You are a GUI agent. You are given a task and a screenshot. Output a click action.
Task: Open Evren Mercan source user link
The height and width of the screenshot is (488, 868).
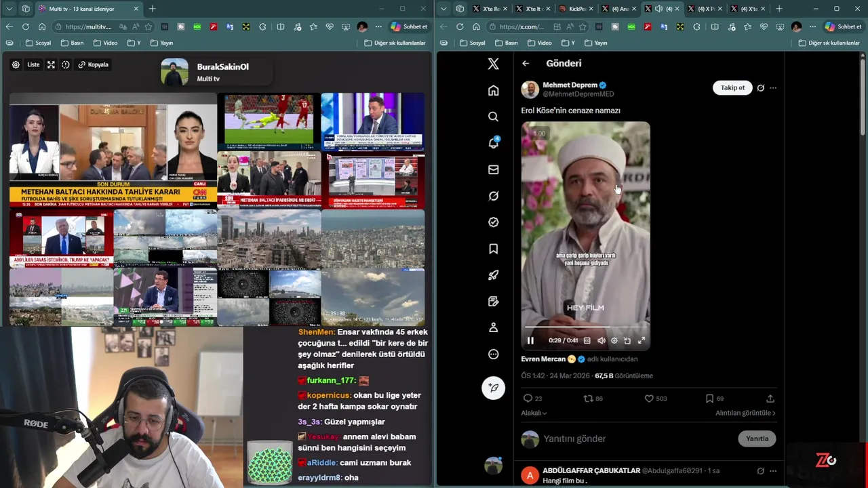(543, 359)
